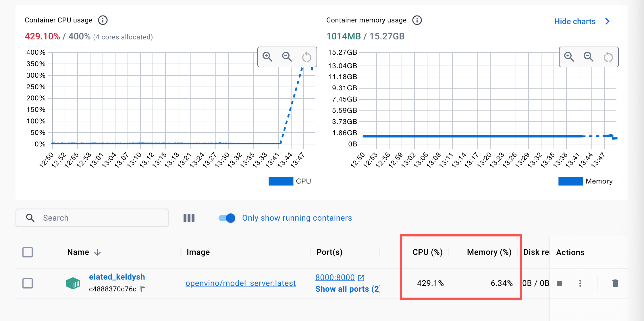Check the select-all containers checkbox
Screen dimensions: 644x321
(x=28, y=252)
